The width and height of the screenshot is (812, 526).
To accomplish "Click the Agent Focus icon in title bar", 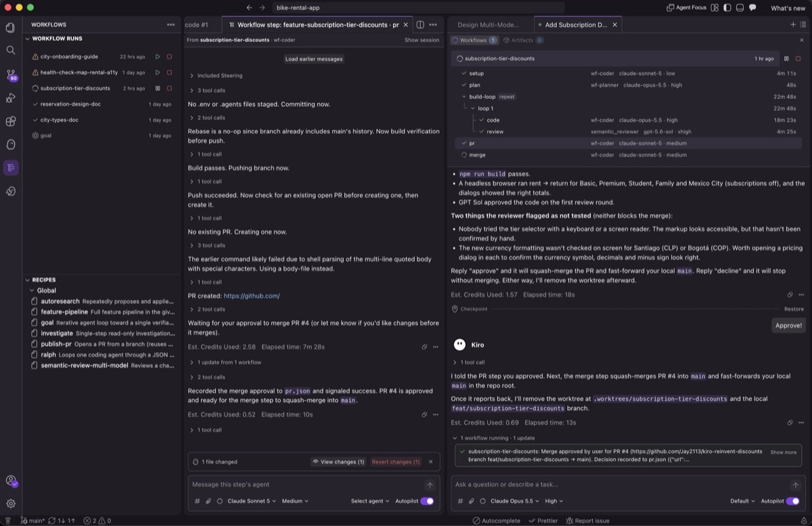I will point(687,7).
